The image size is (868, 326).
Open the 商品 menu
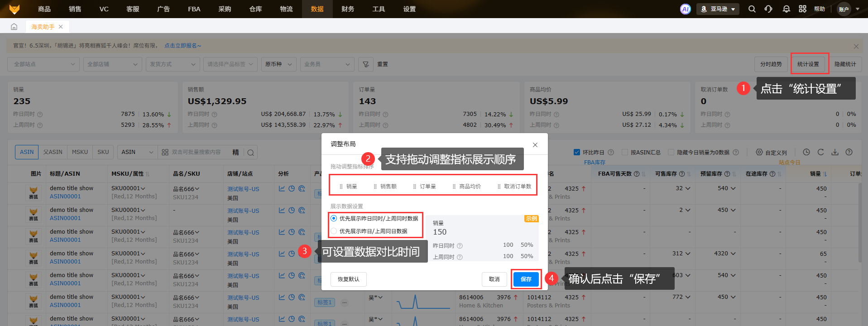tap(44, 9)
